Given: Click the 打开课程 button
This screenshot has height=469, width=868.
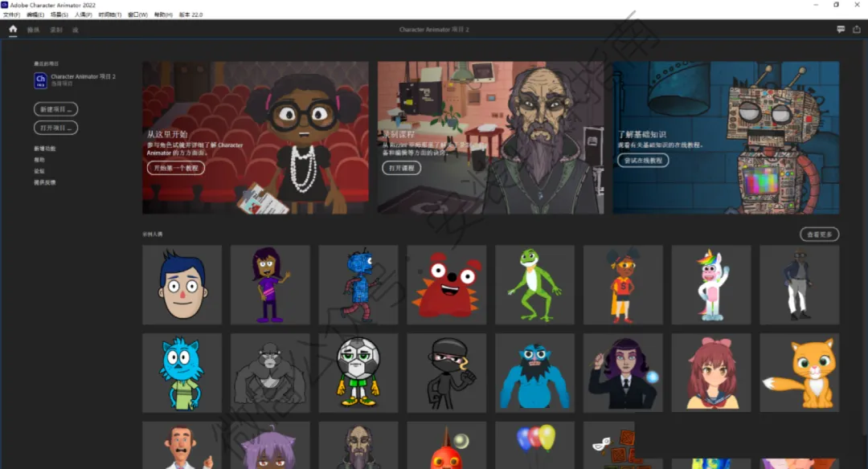Looking at the screenshot, I should [x=401, y=168].
